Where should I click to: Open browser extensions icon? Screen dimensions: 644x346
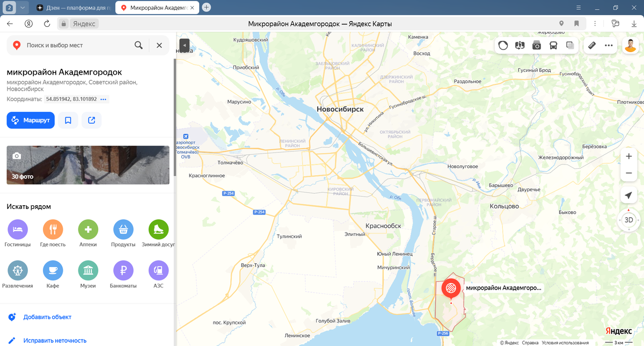(616, 24)
